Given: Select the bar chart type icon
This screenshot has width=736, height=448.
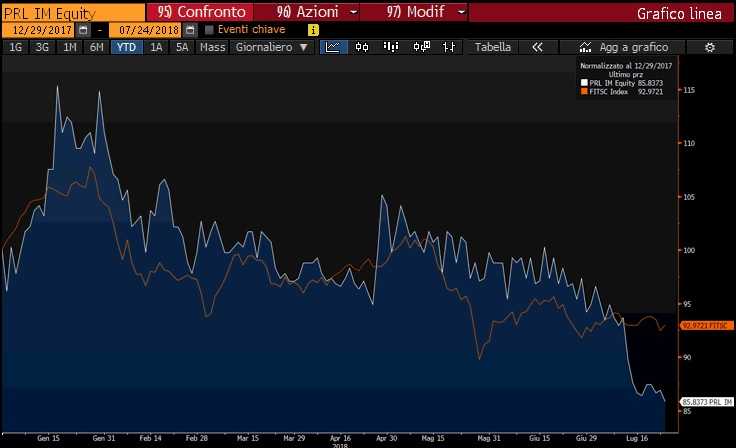Looking at the screenshot, I should point(391,47).
